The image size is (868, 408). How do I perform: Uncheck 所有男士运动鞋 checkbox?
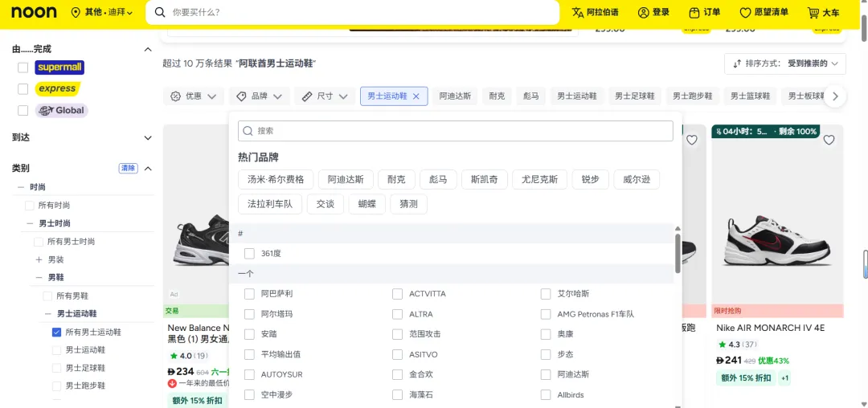(56, 333)
